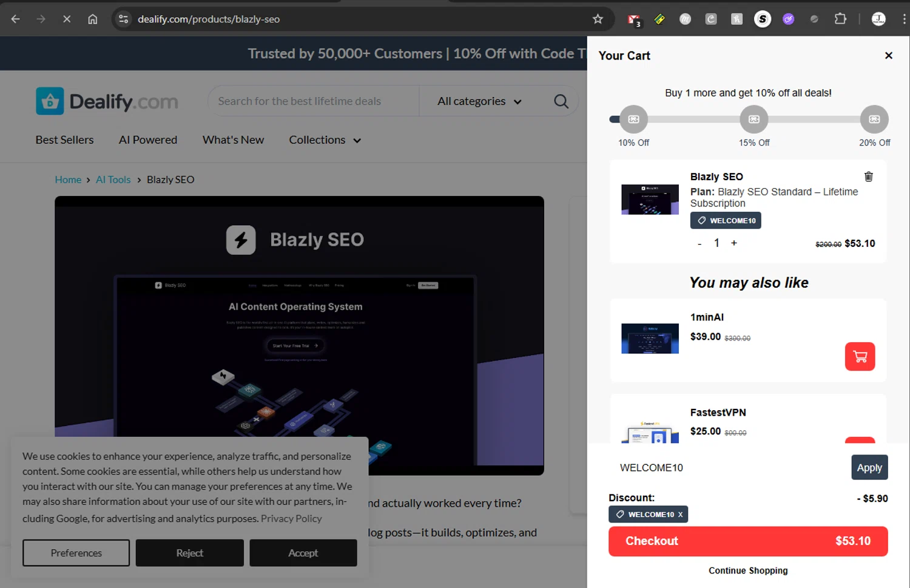Click the site info icon in address bar

pos(124,19)
